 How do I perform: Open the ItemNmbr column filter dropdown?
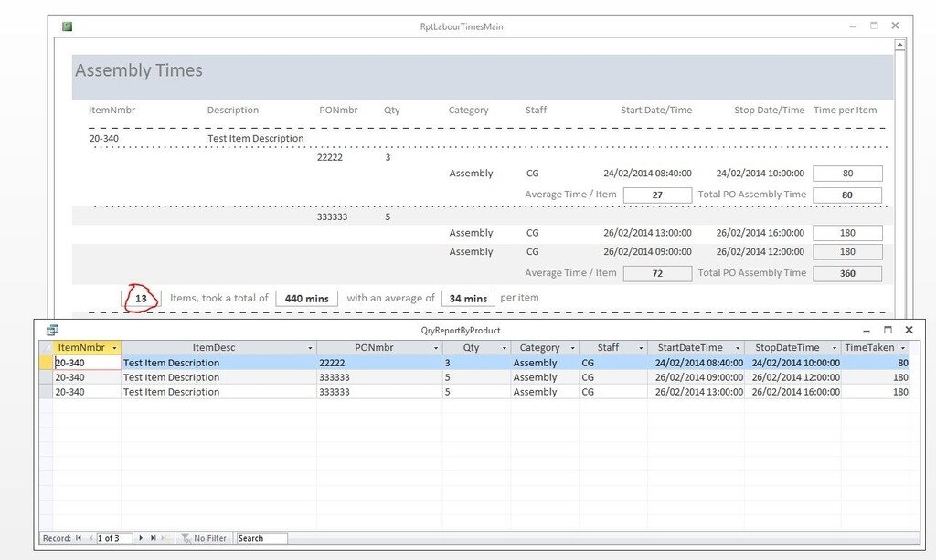click(115, 347)
